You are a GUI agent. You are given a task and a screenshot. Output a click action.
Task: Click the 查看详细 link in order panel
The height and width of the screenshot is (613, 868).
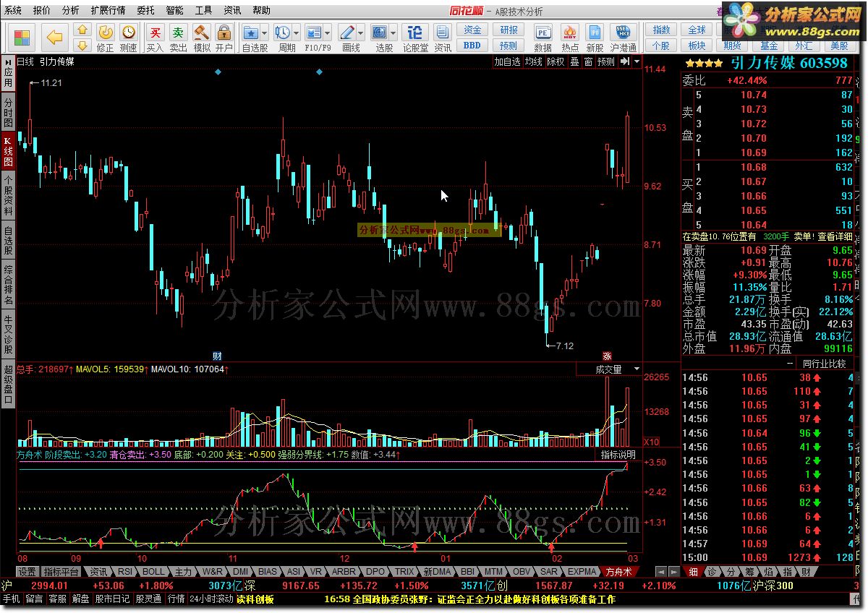point(835,236)
